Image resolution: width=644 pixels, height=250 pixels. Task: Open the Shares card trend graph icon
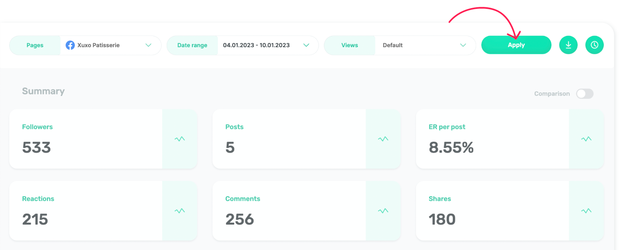(586, 210)
